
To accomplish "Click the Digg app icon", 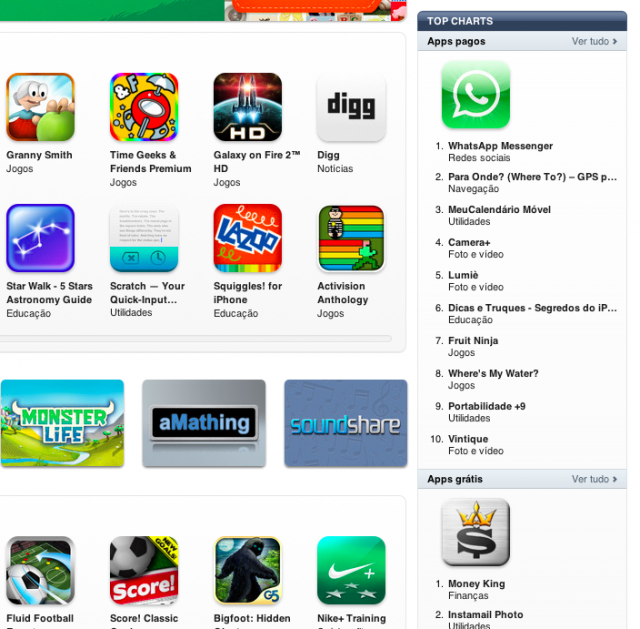I will (351, 107).
